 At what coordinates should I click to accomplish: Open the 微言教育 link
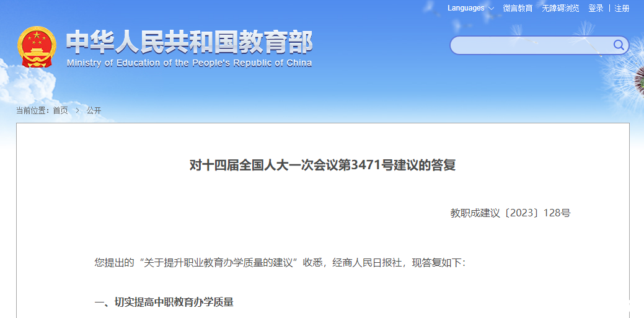click(518, 8)
